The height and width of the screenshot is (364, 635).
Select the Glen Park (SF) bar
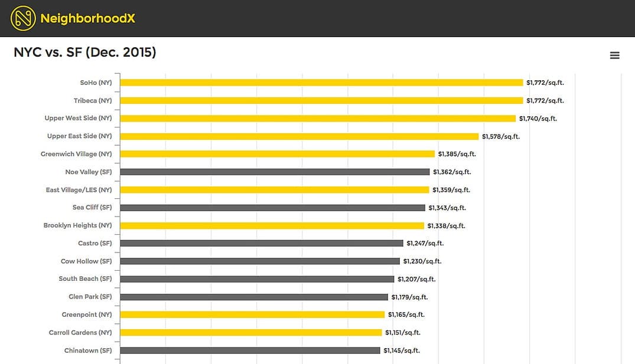(254, 297)
